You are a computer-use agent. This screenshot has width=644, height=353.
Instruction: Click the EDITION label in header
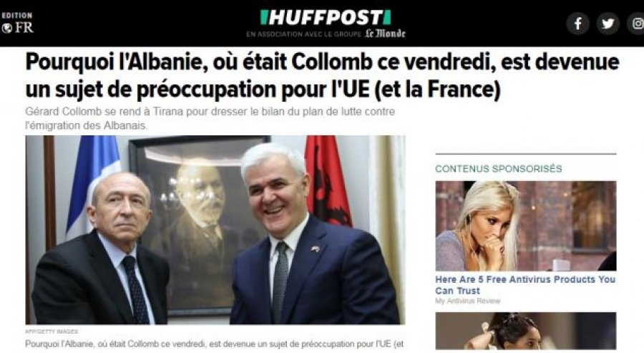click(x=17, y=16)
